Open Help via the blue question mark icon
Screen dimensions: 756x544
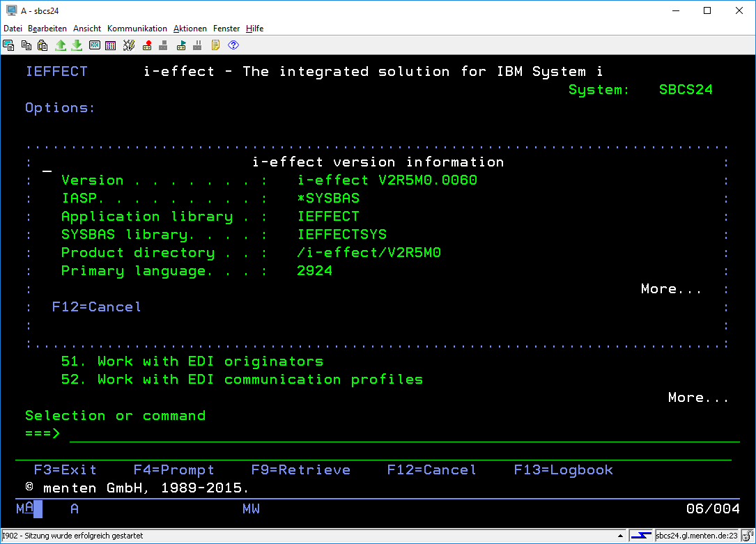(233, 45)
